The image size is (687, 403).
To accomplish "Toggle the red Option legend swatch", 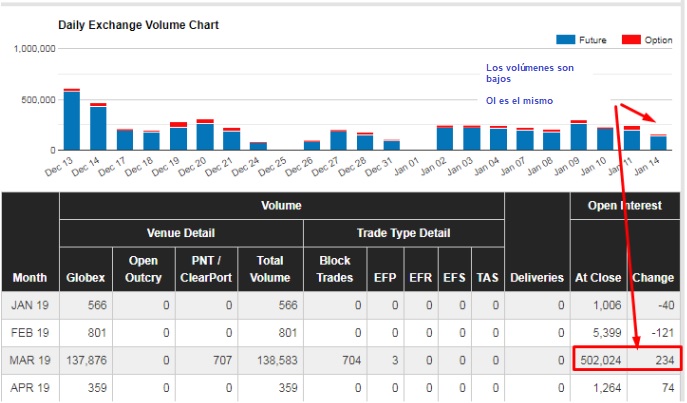I will 631,40.
